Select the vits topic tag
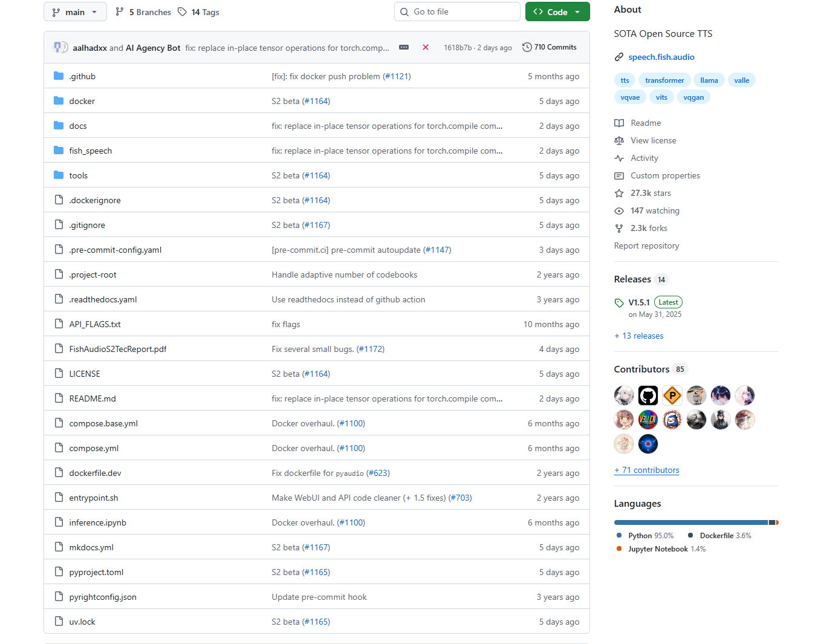Image resolution: width=815 pixels, height=644 pixels. 662,97
